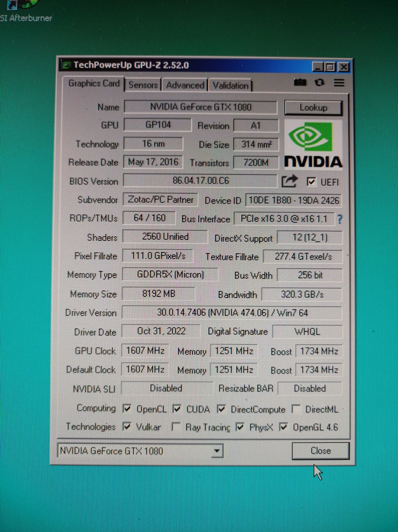Click the Resizable BAR Disabled field
Screen dimensions: 398x532
click(310, 389)
